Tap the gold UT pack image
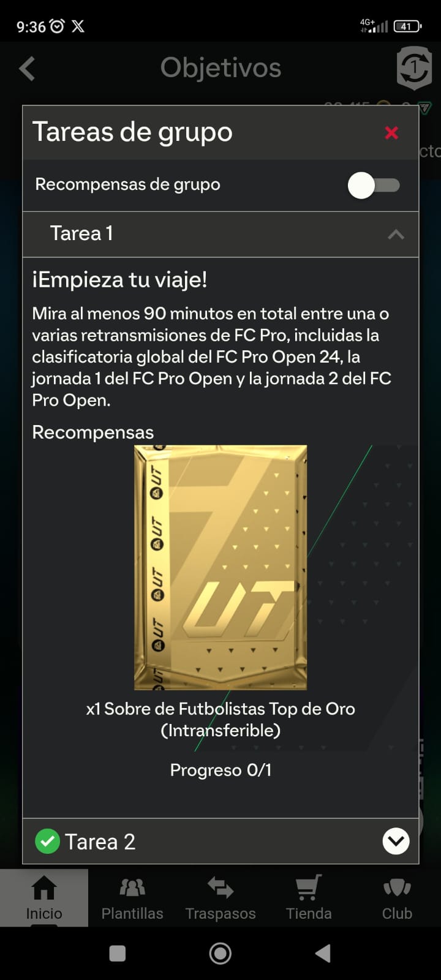Viewport: 441px width, 980px height. click(x=221, y=567)
